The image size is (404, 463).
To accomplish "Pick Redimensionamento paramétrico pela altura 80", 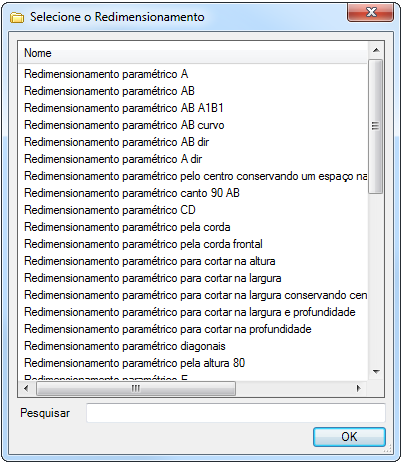I will [x=134, y=363].
